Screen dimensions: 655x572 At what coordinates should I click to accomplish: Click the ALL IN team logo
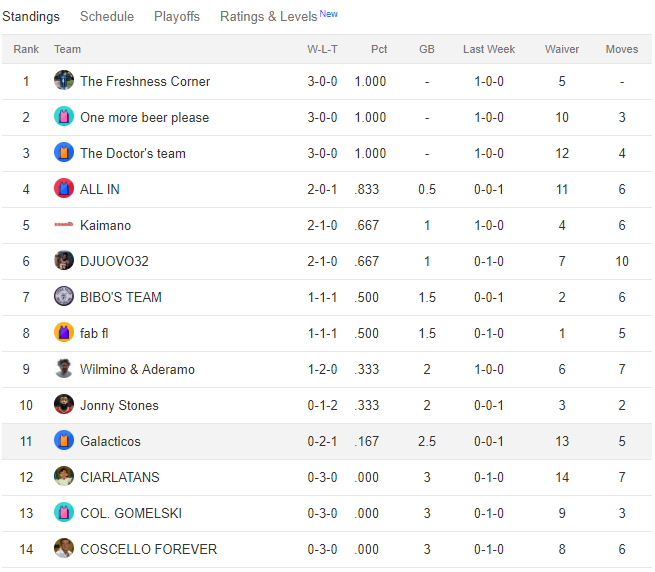(64, 189)
